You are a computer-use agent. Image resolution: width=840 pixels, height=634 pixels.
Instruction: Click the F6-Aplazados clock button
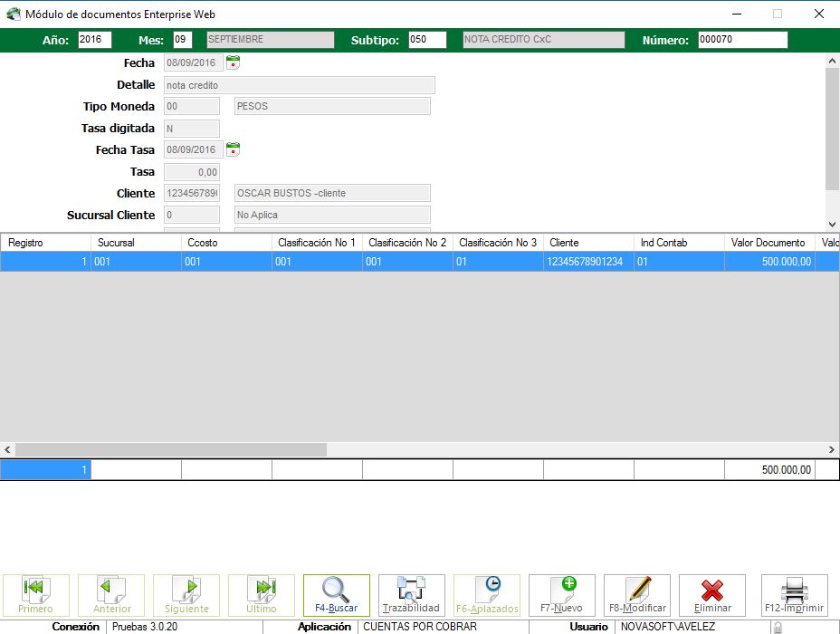(487, 595)
